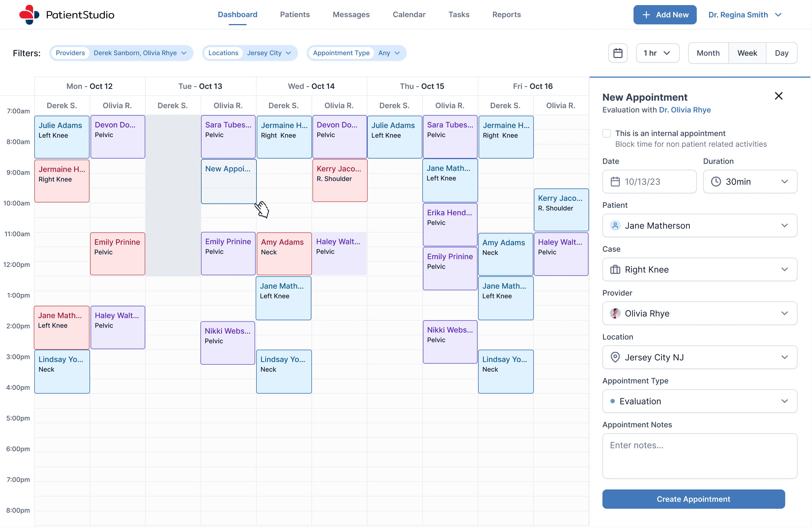Image resolution: width=812 pixels, height=528 pixels.
Task: Open Devon Do... Pelvic Wednesday appointment
Action: pyautogui.click(x=340, y=137)
